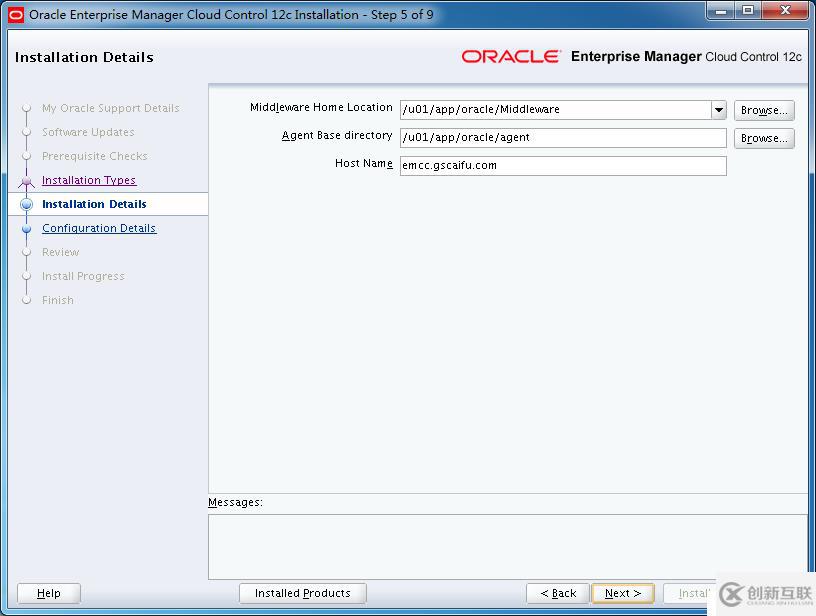The height and width of the screenshot is (616, 816).
Task: Click the Finish step circle icon
Action: (26, 300)
